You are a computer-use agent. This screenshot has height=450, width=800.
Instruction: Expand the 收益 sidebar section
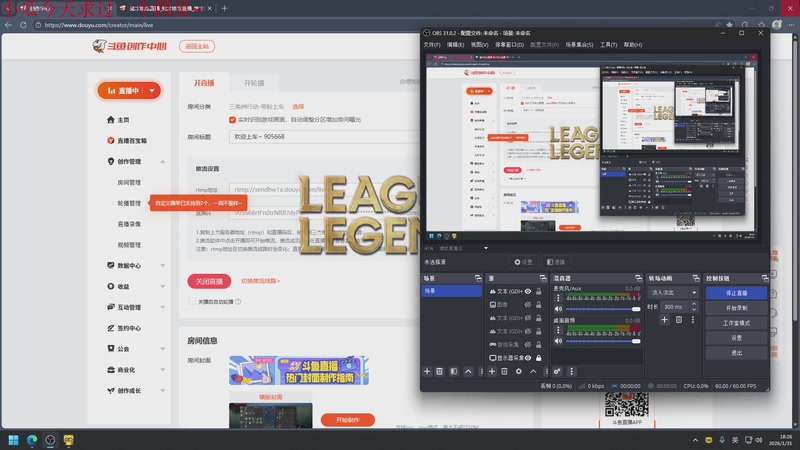(x=162, y=286)
